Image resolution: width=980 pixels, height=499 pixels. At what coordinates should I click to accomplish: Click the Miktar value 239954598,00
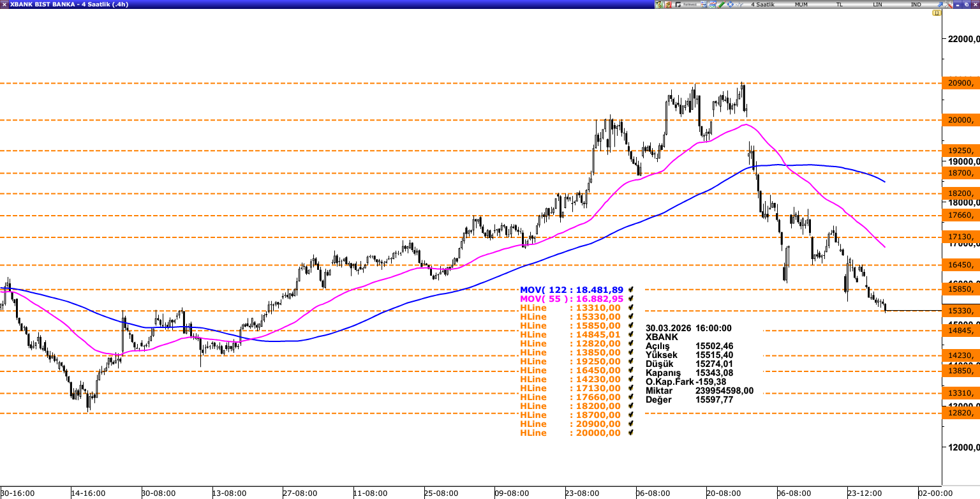click(x=725, y=391)
